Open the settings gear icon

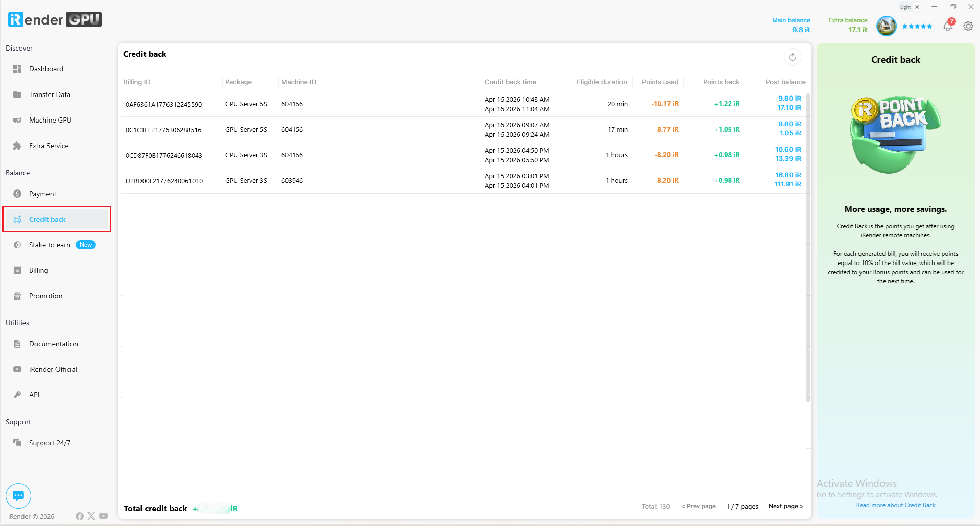[x=968, y=26]
